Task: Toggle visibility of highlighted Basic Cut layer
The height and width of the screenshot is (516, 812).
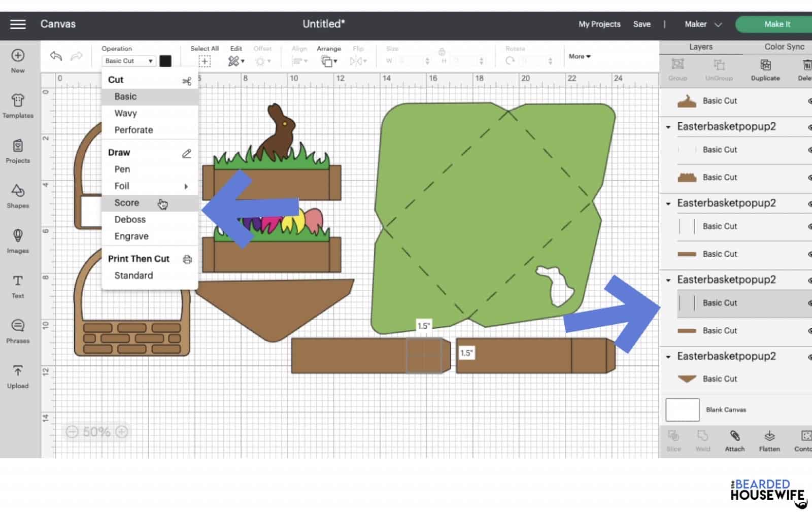Action: (809, 303)
